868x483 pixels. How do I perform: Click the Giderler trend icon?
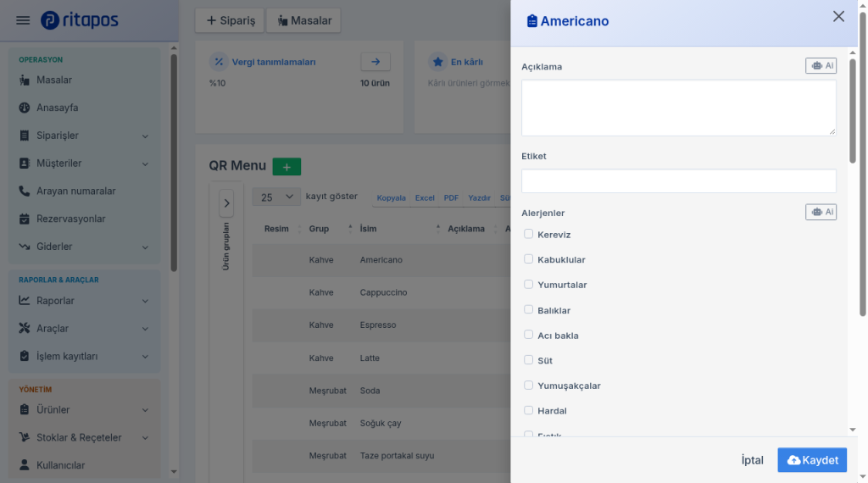click(25, 247)
